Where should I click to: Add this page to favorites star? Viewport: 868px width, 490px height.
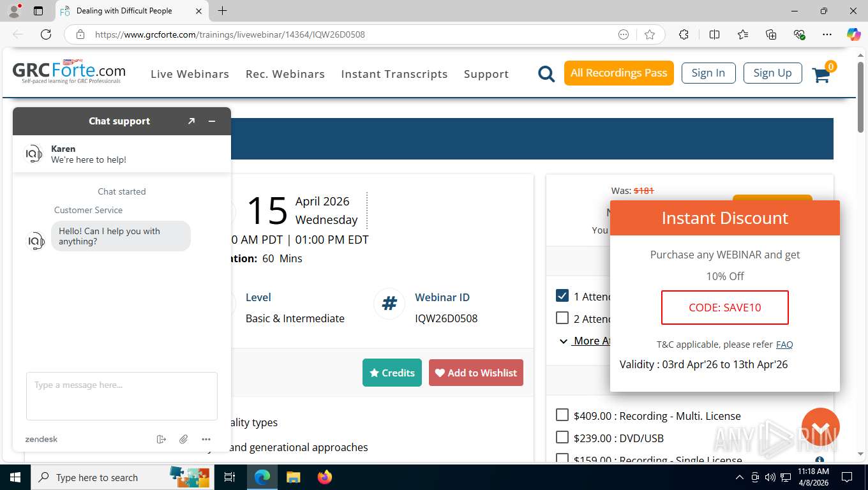coord(650,34)
